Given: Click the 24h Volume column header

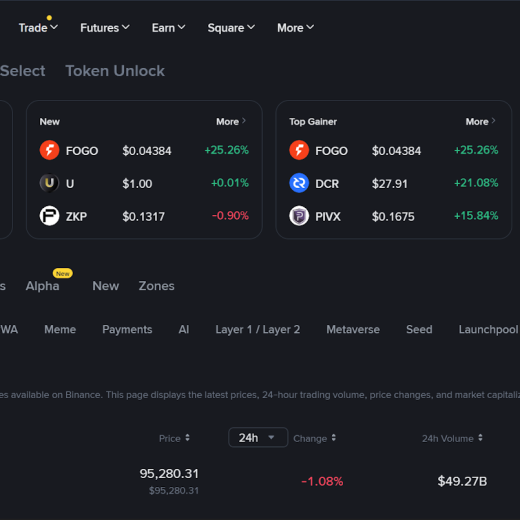Looking at the screenshot, I should [x=448, y=438].
